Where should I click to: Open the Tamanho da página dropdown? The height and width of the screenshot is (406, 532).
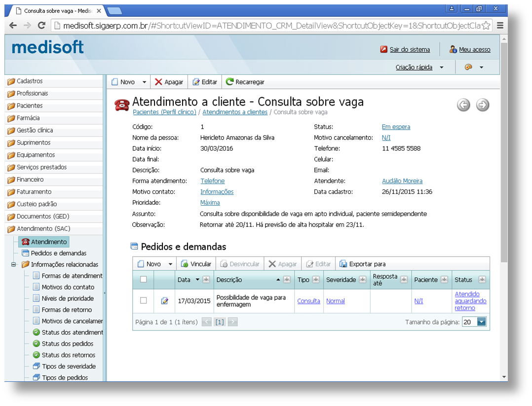[482, 322]
